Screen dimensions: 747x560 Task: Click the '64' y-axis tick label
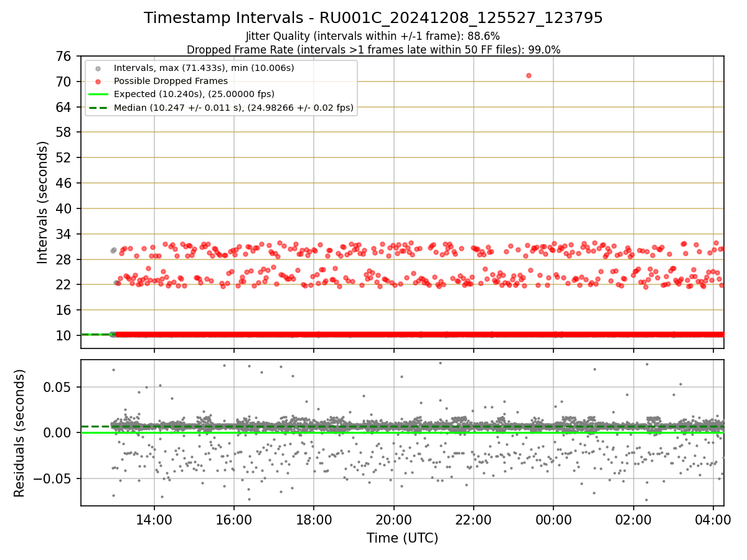tap(64, 107)
